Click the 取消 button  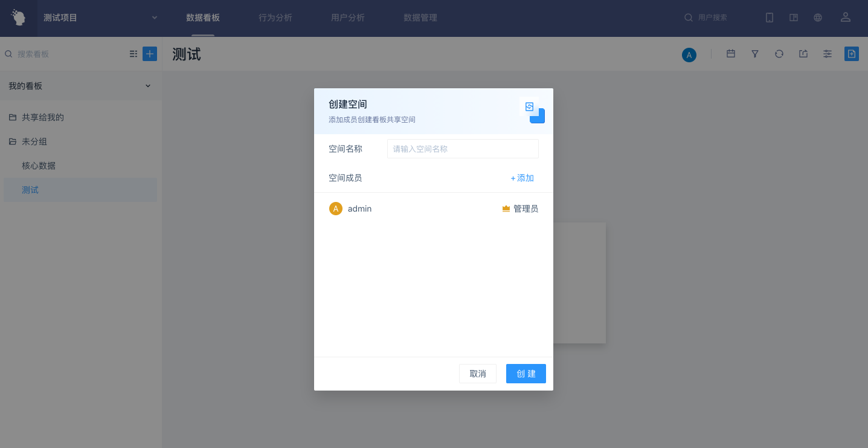click(478, 374)
